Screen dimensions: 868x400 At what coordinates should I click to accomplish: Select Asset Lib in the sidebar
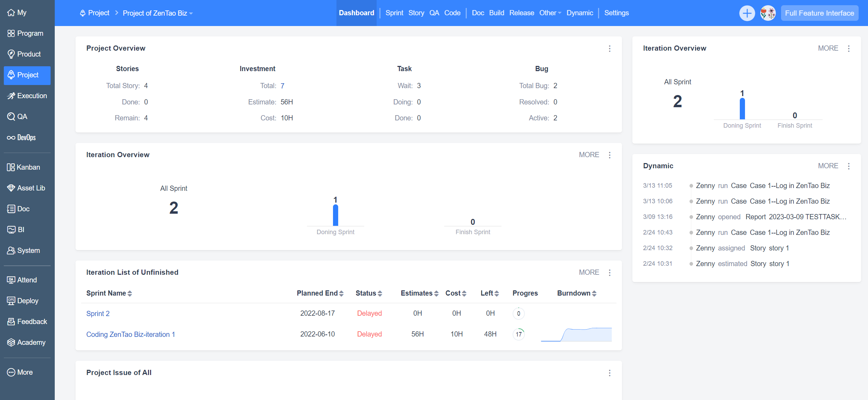30,188
